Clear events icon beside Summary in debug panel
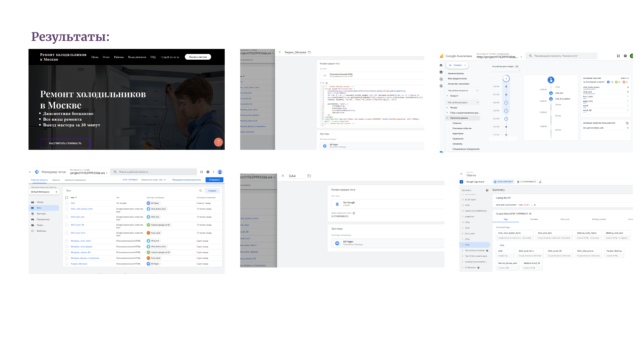 (x=487, y=190)
